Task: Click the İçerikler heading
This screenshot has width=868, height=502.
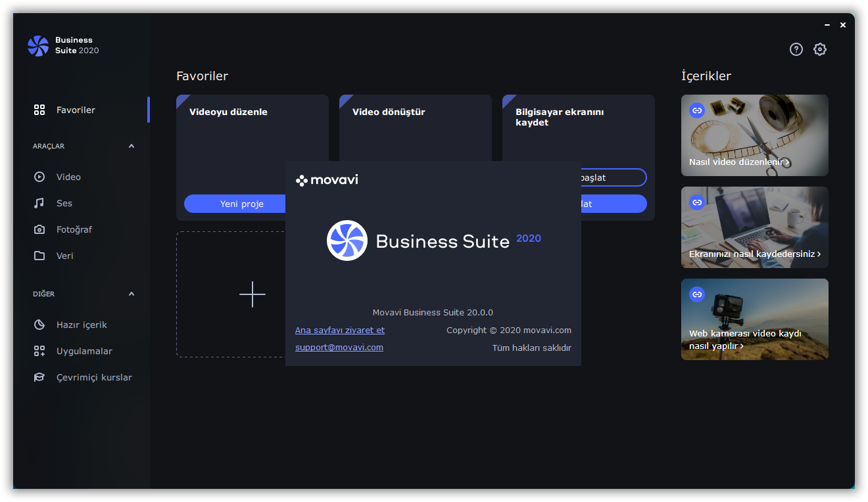Action: [706, 76]
